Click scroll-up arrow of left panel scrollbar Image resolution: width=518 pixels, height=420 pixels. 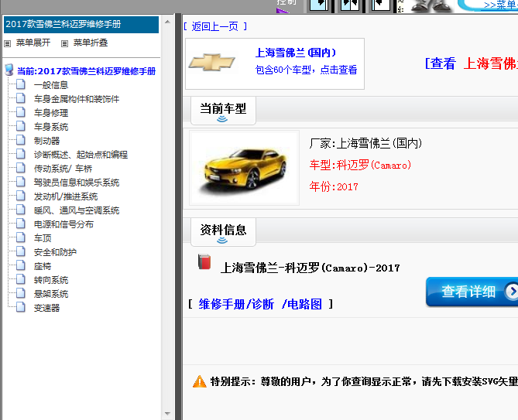[x=167, y=22]
